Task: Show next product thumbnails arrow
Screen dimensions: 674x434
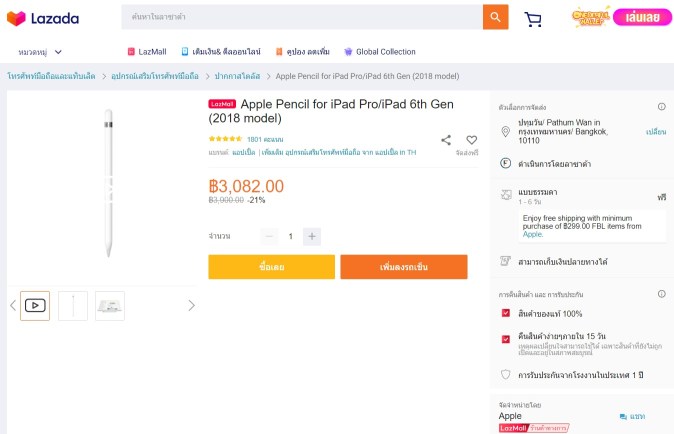Action: (x=191, y=305)
